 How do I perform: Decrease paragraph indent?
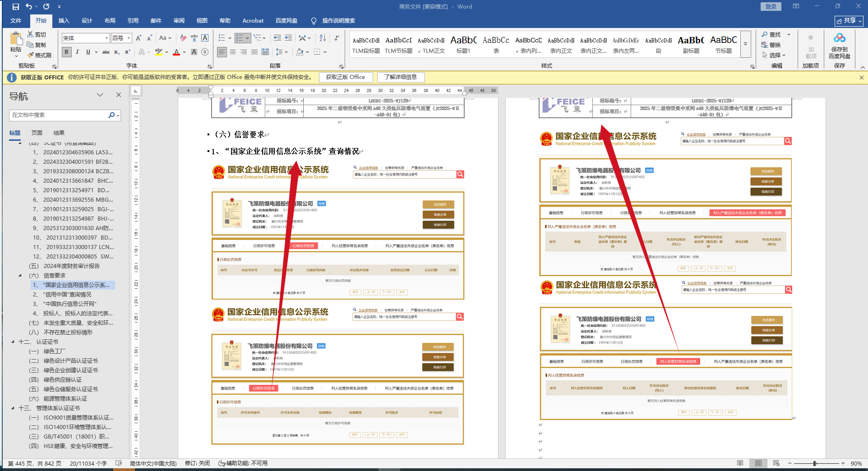(277, 38)
